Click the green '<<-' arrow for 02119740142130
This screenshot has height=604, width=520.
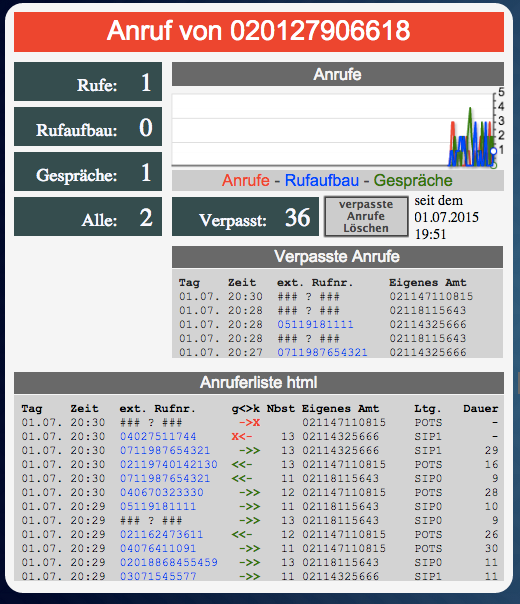(242, 465)
